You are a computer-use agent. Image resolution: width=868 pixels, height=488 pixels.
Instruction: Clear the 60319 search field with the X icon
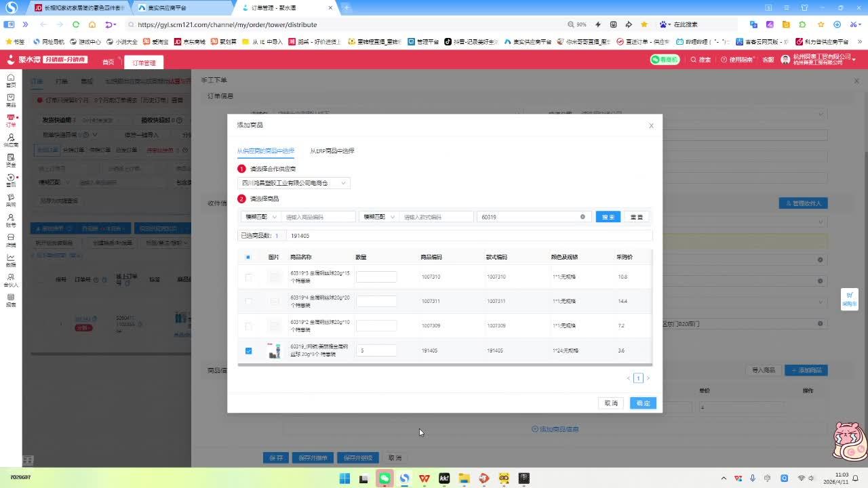[582, 217]
